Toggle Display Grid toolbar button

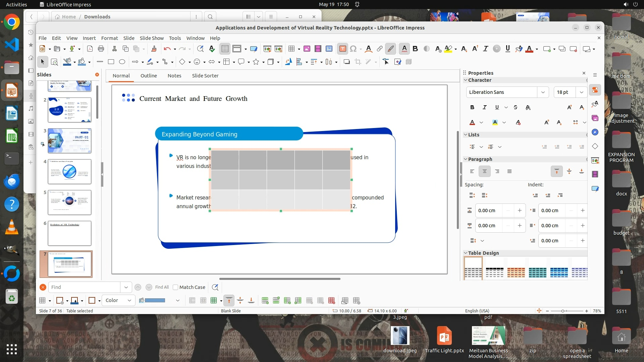pyautogui.click(x=225, y=49)
